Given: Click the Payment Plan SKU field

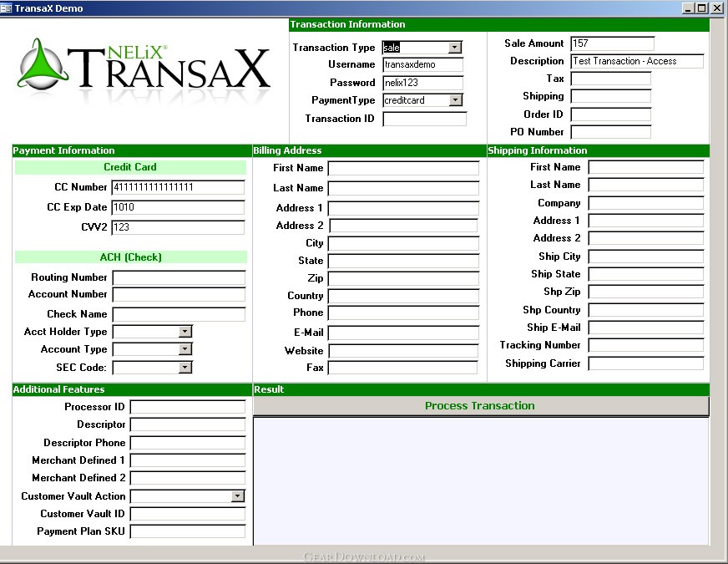Looking at the screenshot, I should click(x=188, y=532).
